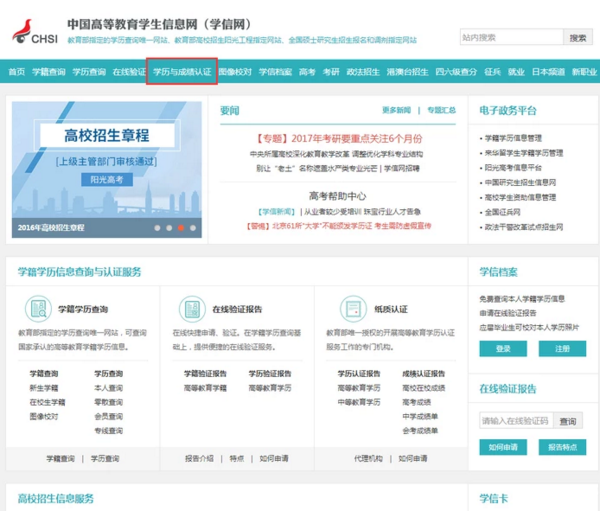Go to 首页 in the navigation bar
615x520 pixels.
coord(17,73)
